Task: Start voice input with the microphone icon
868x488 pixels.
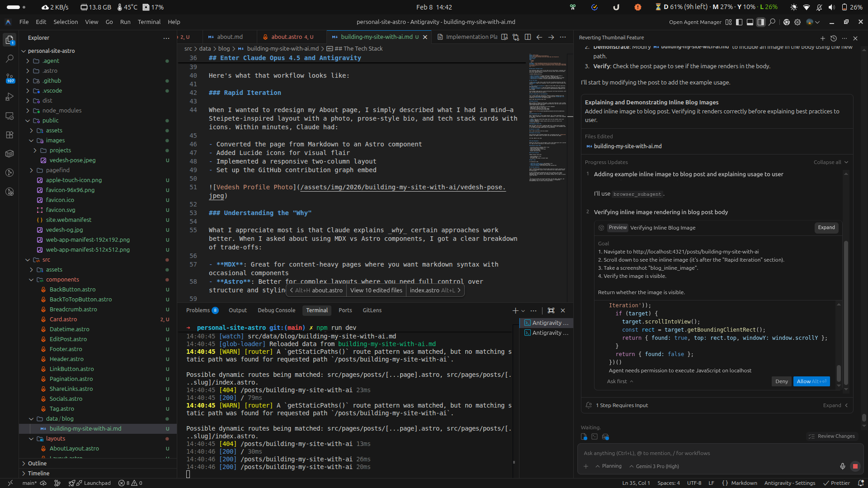Action: pyautogui.click(x=842, y=466)
